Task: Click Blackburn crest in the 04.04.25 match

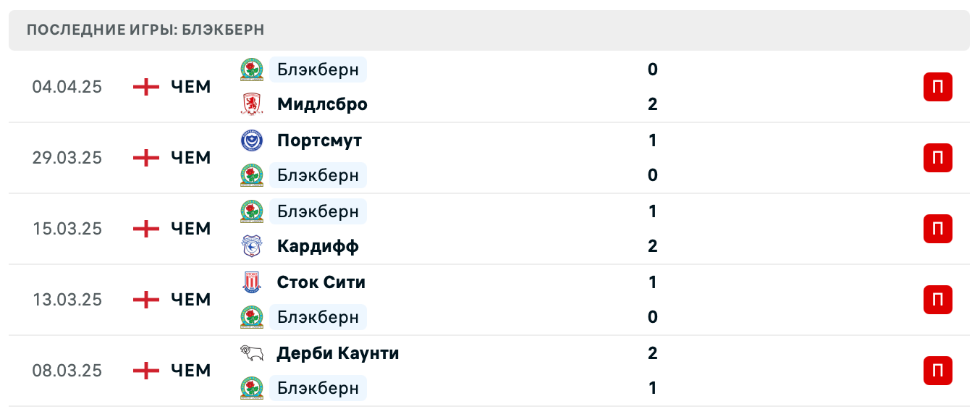Action: (252, 69)
